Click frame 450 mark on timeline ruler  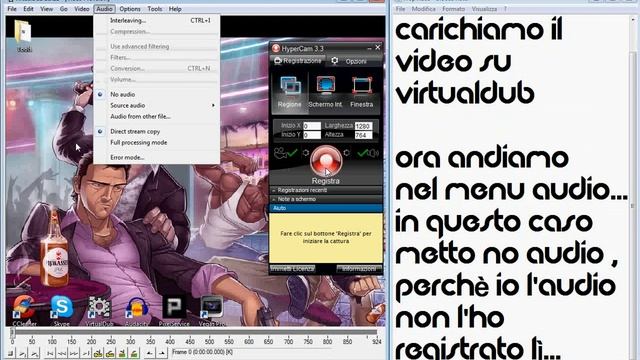coord(190,341)
